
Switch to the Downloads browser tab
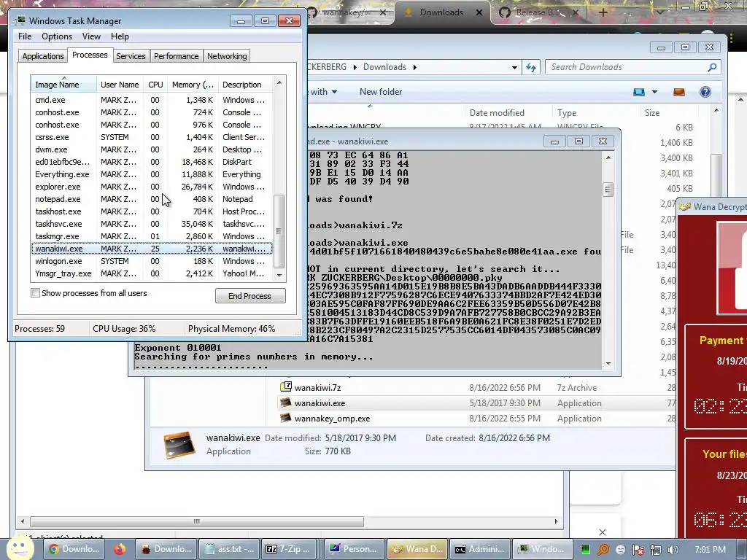tap(441, 13)
